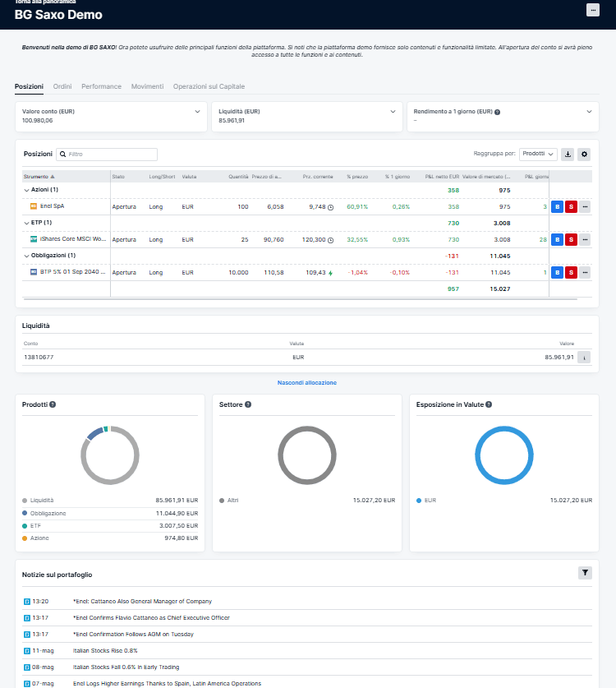Viewport: 616px width, 688px height.
Task: Expand the Liquidità (EUR) card
Action: 393,112
